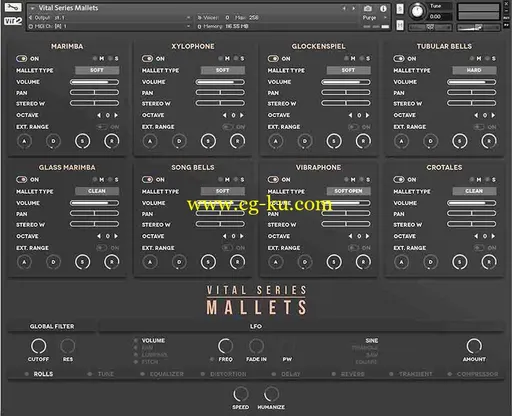
Task: Open Vibraphone Mallet Type SOFT OPEN dropdown
Action: pyautogui.click(x=348, y=191)
